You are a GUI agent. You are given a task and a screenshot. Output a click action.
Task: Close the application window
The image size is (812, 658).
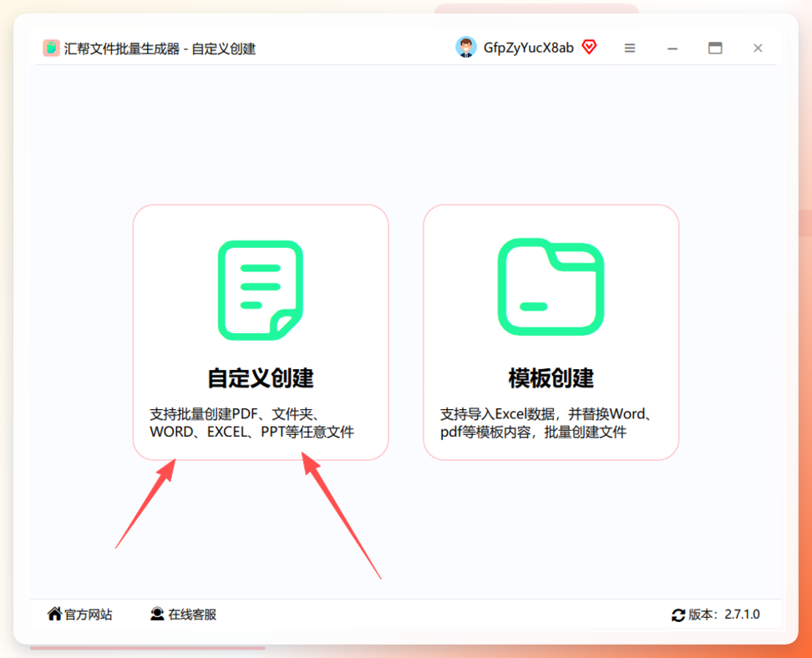point(758,48)
